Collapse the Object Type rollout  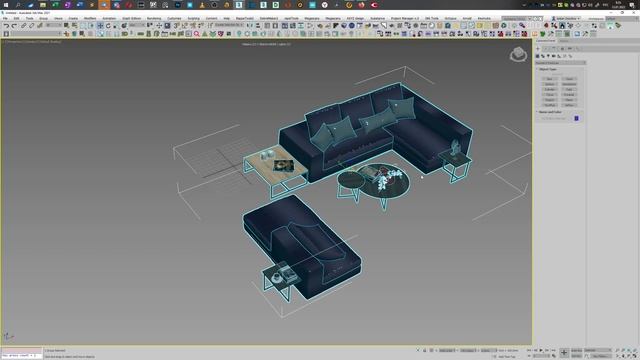547,69
